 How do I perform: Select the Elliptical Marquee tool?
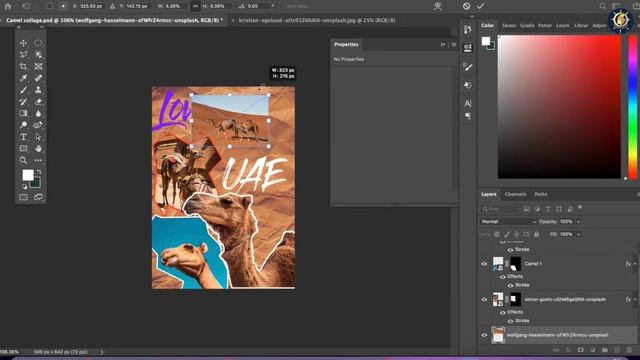click(x=38, y=43)
